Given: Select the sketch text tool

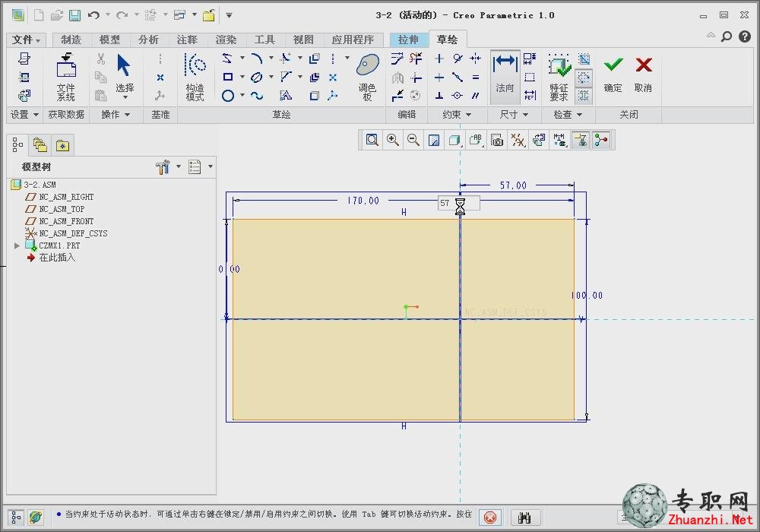Looking at the screenshot, I should click(x=286, y=96).
